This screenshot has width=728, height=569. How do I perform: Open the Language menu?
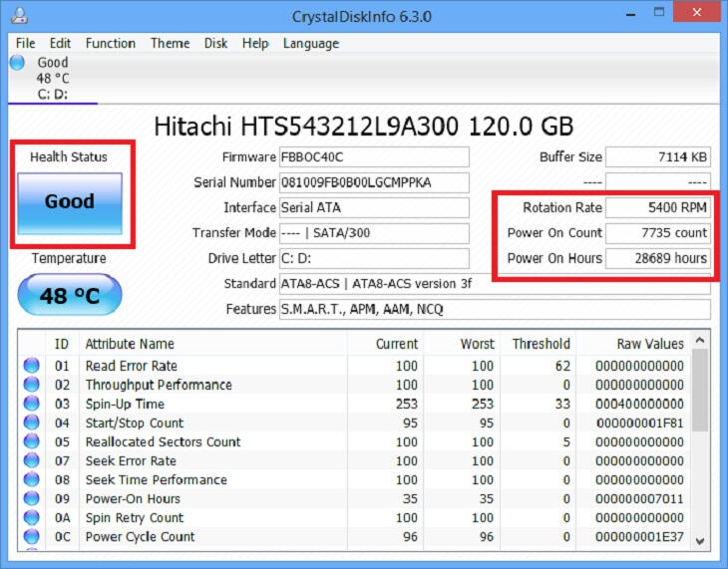pyautogui.click(x=310, y=43)
